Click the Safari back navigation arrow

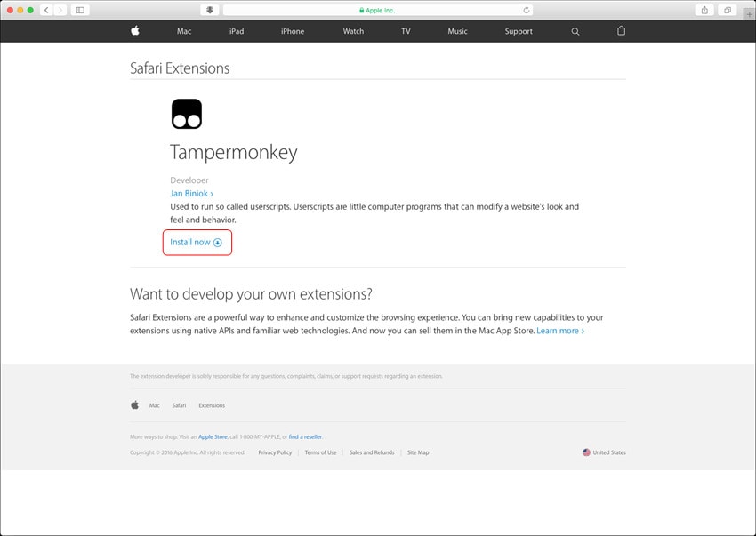[46, 10]
